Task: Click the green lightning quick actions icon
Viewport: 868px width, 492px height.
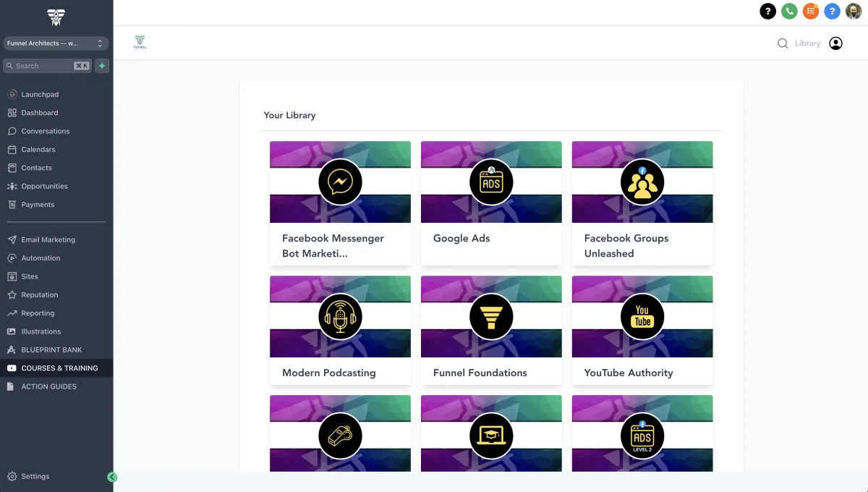Action: (102, 66)
